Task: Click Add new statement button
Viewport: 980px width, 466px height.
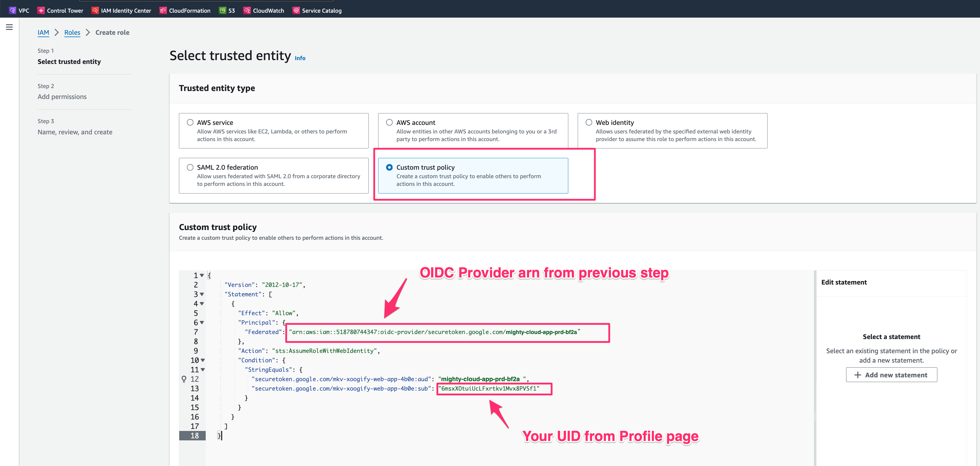Action: click(891, 375)
